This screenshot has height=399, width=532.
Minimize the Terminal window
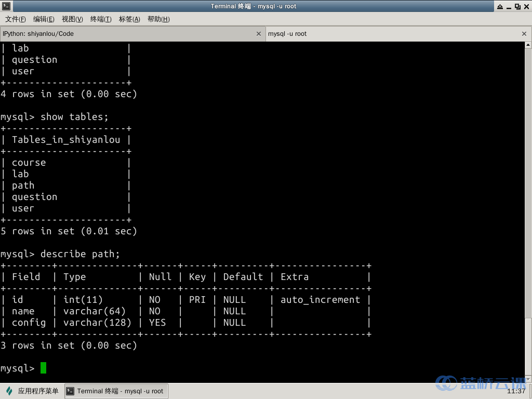[x=509, y=6]
